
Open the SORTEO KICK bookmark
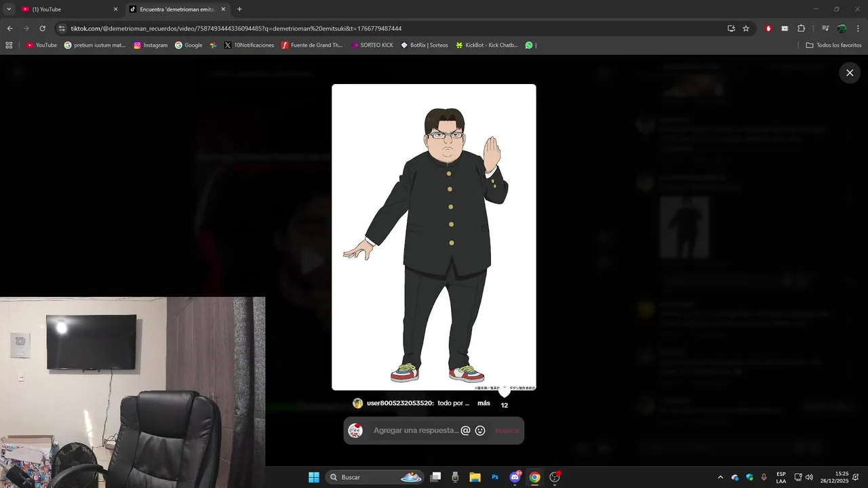tap(372, 45)
